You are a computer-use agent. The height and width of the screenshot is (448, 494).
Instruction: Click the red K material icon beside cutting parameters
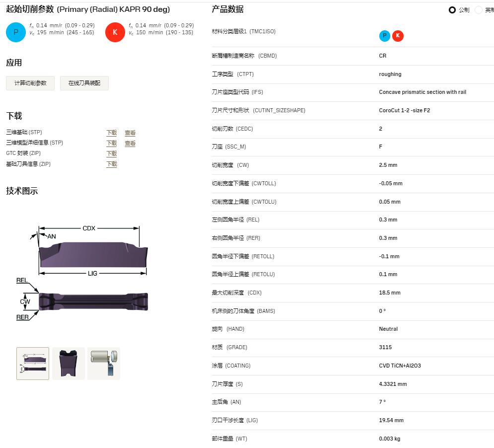click(115, 32)
